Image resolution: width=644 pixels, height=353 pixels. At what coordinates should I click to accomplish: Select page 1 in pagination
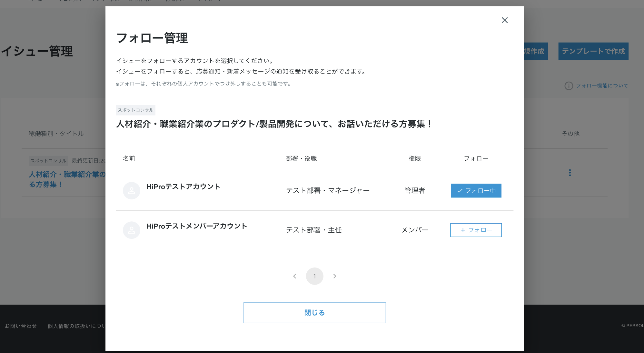coord(314,276)
